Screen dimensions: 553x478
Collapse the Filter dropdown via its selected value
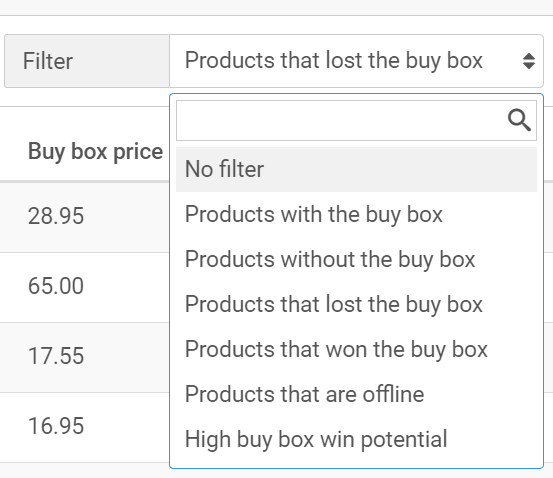334,61
